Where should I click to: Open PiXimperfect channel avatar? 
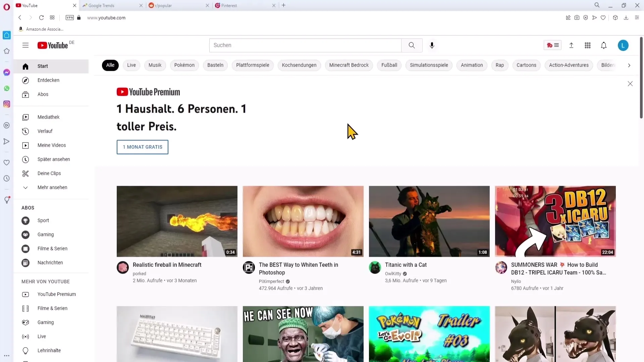(249, 267)
